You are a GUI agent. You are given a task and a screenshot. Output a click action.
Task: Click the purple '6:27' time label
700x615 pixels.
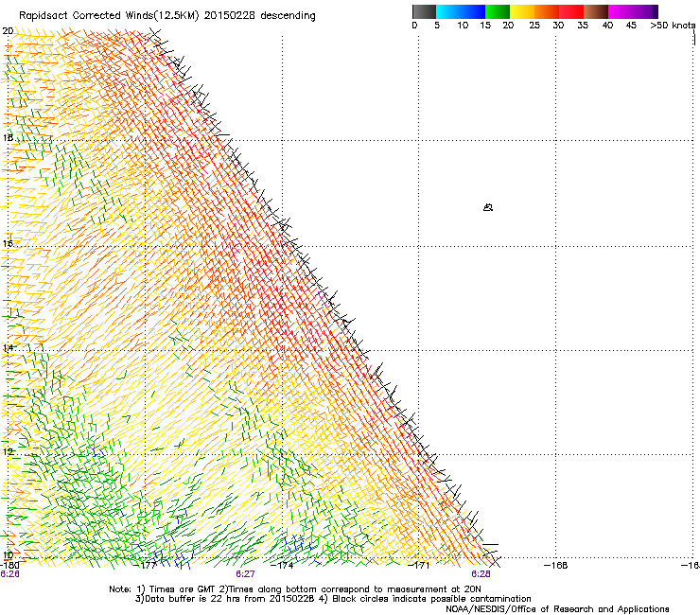tap(245, 574)
